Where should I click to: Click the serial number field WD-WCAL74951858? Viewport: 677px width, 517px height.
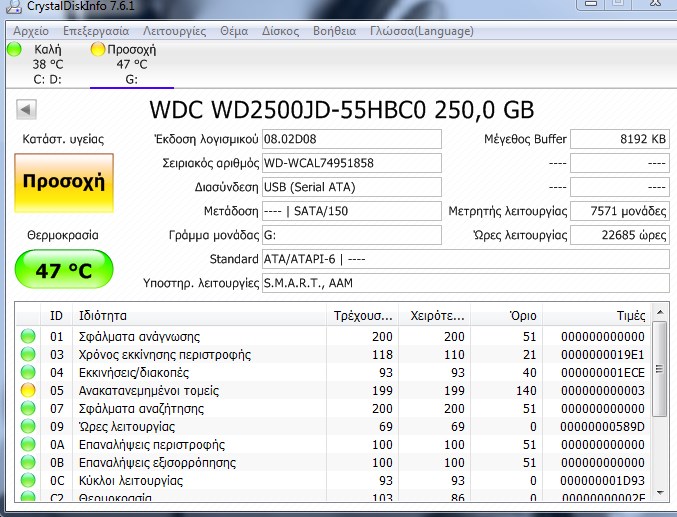[351, 163]
